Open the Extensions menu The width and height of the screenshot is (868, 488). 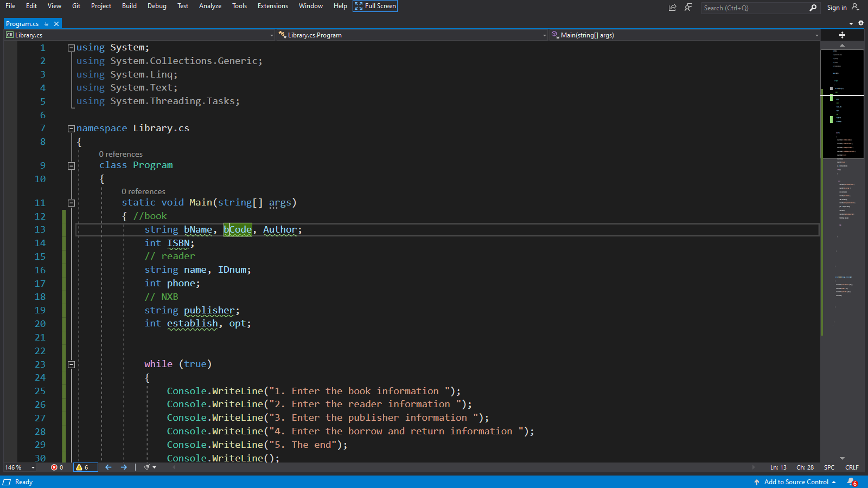272,6
